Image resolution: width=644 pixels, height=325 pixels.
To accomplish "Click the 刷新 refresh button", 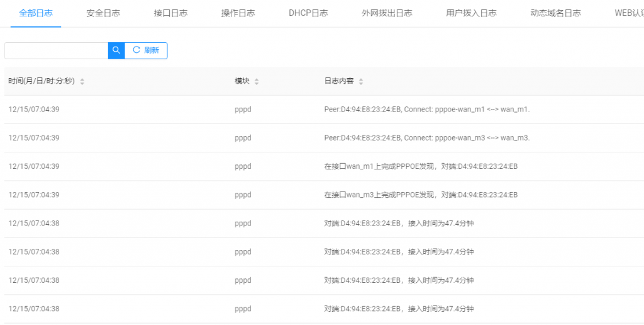I will point(146,50).
